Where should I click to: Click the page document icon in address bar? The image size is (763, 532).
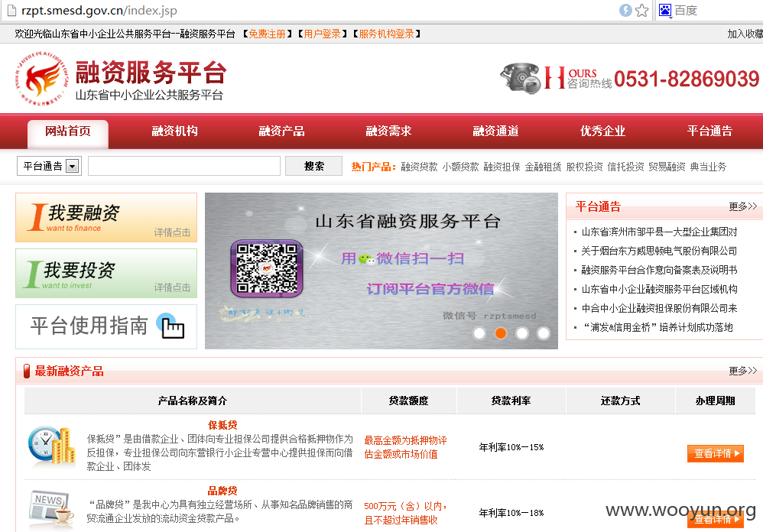[x=11, y=10]
